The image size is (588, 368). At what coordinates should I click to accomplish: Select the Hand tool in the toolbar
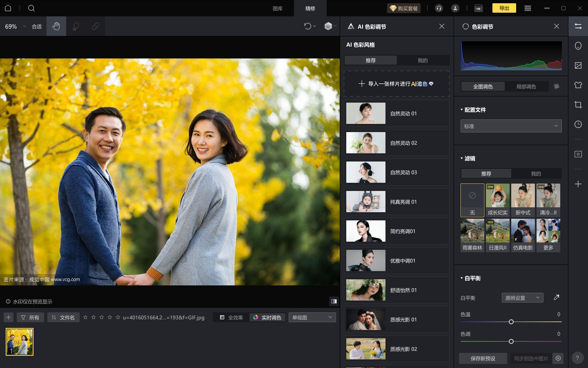[x=56, y=26]
